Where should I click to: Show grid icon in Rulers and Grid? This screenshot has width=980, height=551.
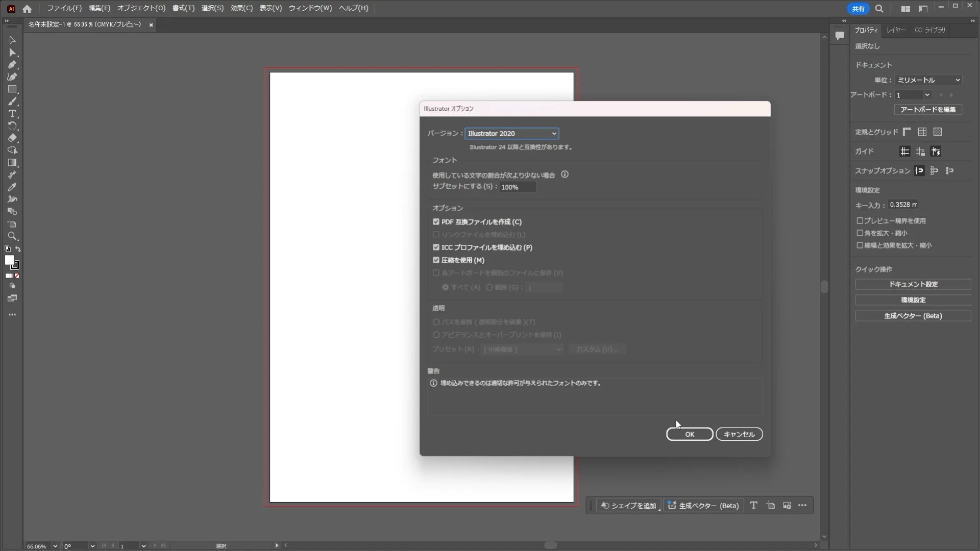pyautogui.click(x=922, y=132)
